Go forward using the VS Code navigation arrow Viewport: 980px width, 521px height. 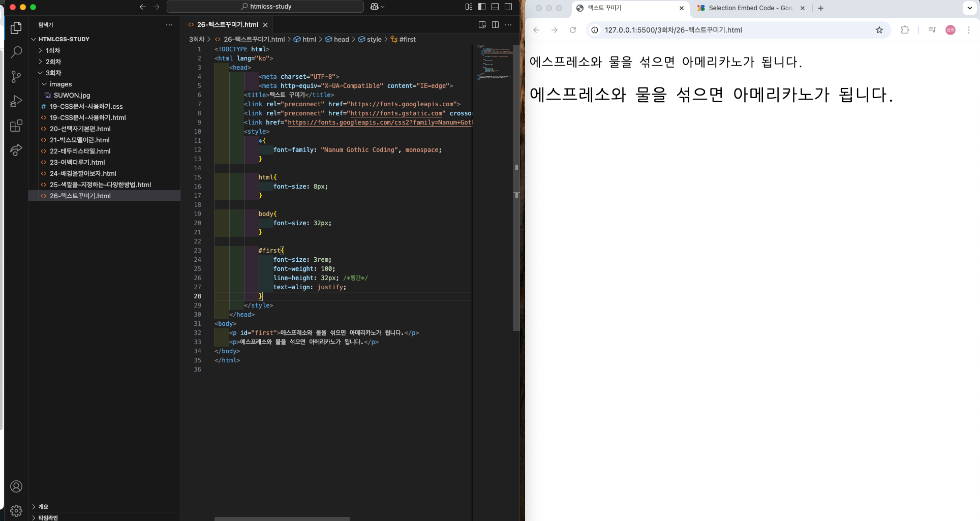(156, 7)
